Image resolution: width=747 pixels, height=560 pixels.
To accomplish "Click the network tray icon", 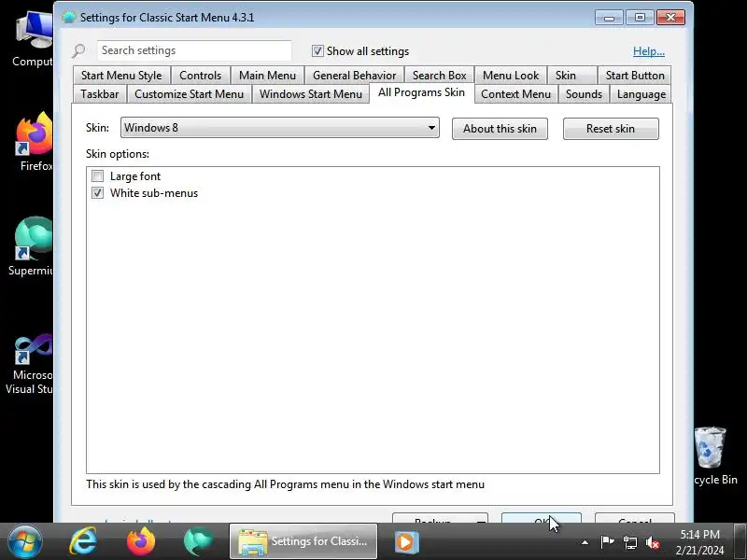I will pos(629,542).
